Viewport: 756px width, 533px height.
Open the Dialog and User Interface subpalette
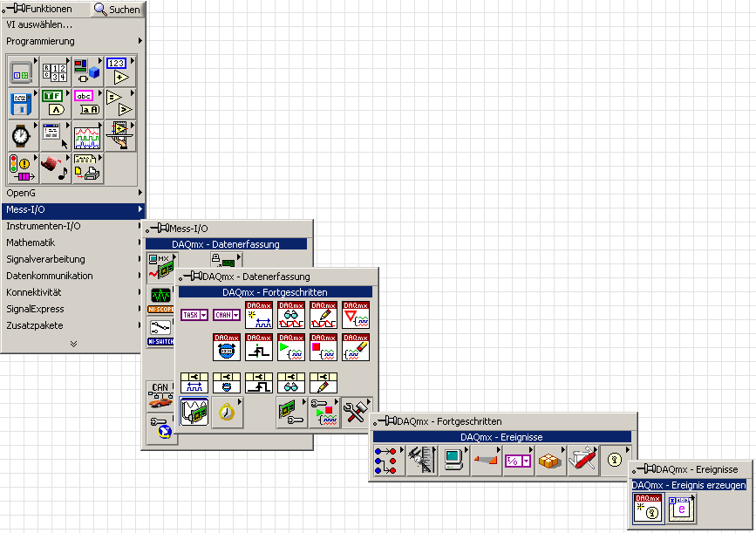[55, 136]
